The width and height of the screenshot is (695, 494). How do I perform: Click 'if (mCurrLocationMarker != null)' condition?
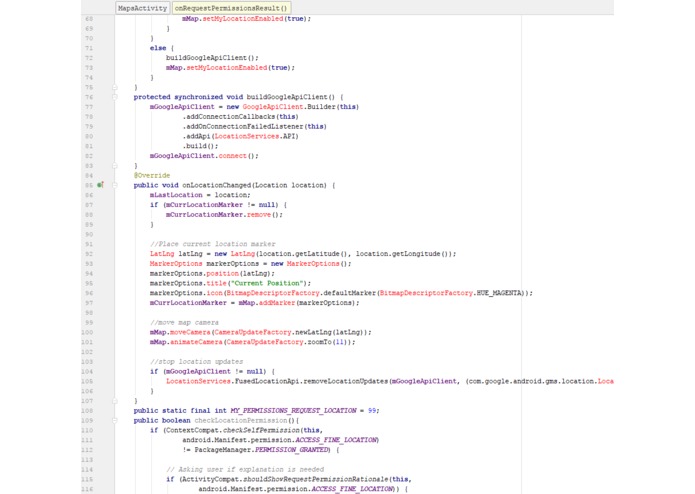pyautogui.click(x=214, y=205)
